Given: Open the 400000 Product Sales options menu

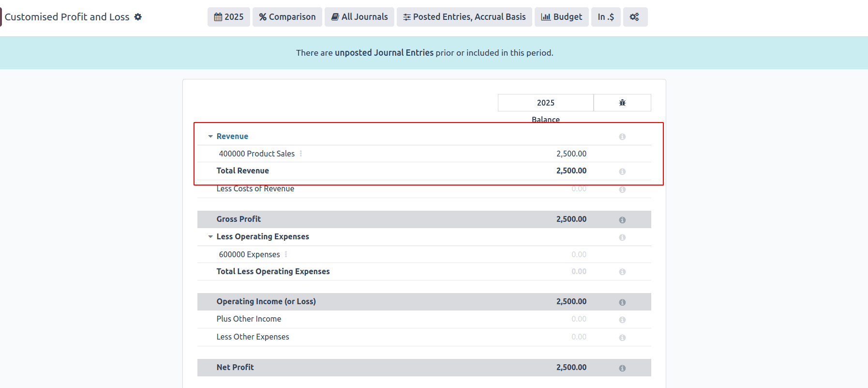Looking at the screenshot, I should click(301, 154).
